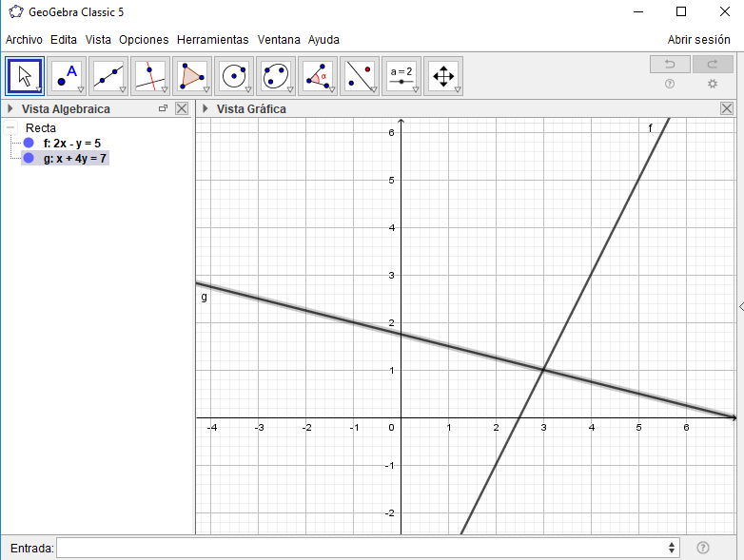Open dropdown arrow of Move tool
The height and width of the screenshot is (560, 744).
(39, 89)
